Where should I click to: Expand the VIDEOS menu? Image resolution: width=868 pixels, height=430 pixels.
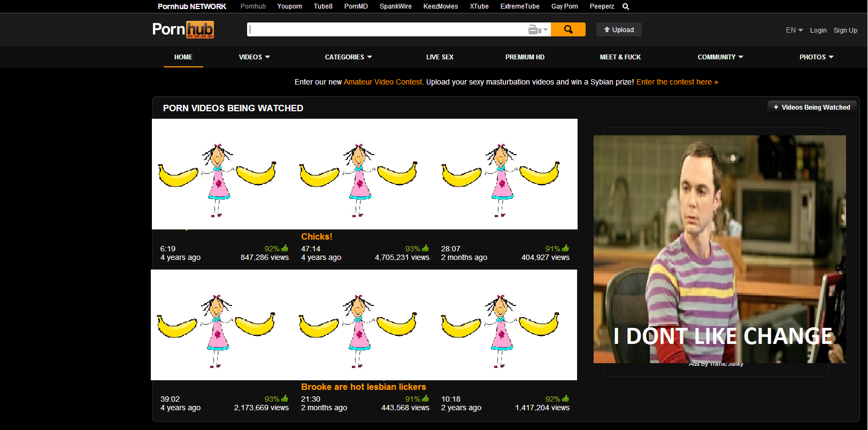point(254,57)
